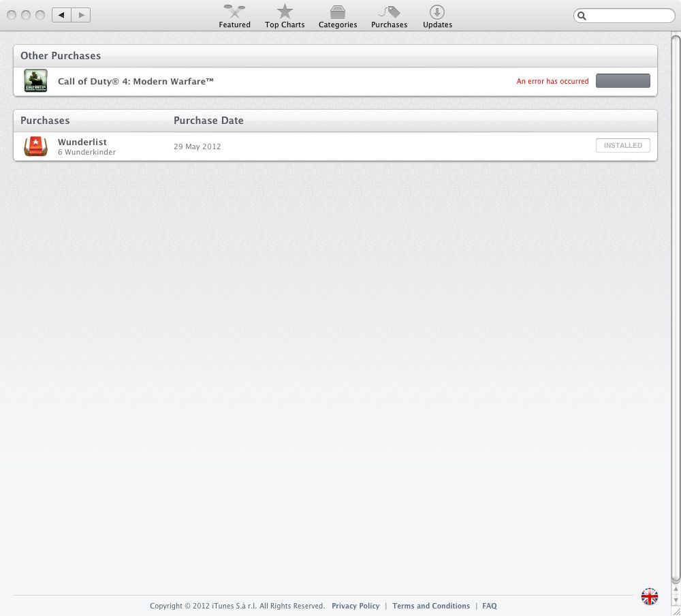This screenshot has height=616, width=681.
Task: Click the INSTALLED button for Wunderlist
Action: pos(623,146)
